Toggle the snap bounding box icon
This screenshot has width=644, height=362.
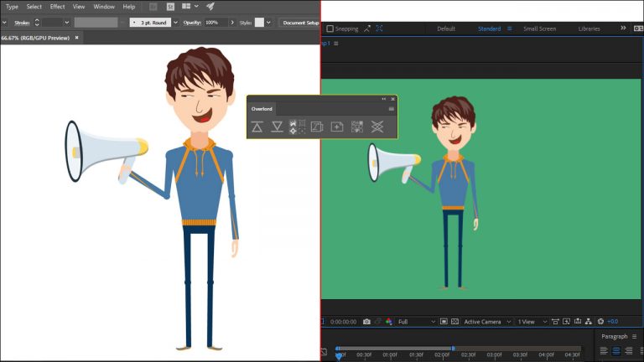[380, 28]
